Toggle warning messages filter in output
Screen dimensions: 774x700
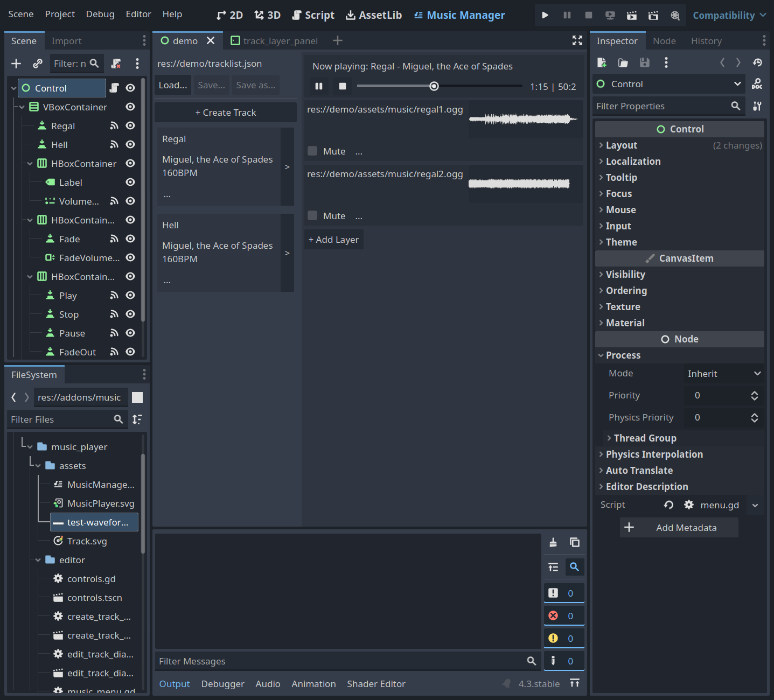pos(564,638)
